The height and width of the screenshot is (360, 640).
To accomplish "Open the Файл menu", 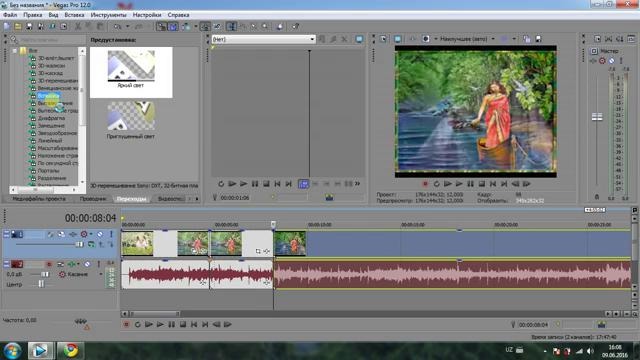I will point(10,15).
